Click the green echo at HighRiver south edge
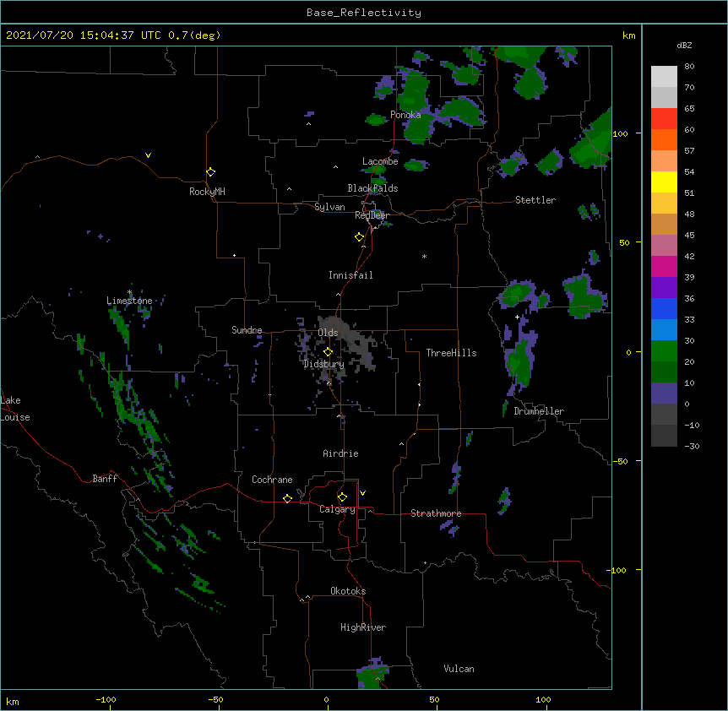This screenshot has width=728, height=711. (x=371, y=676)
